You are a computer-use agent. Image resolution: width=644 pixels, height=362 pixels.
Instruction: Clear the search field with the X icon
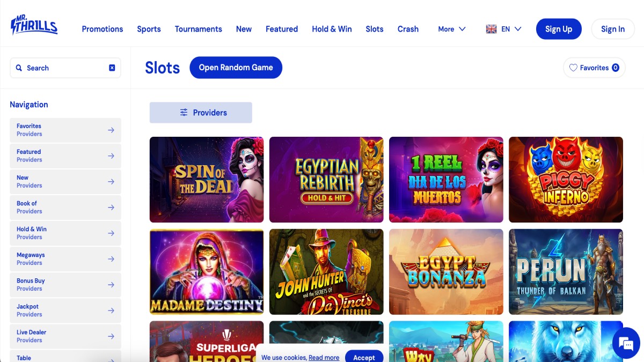tap(112, 68)
